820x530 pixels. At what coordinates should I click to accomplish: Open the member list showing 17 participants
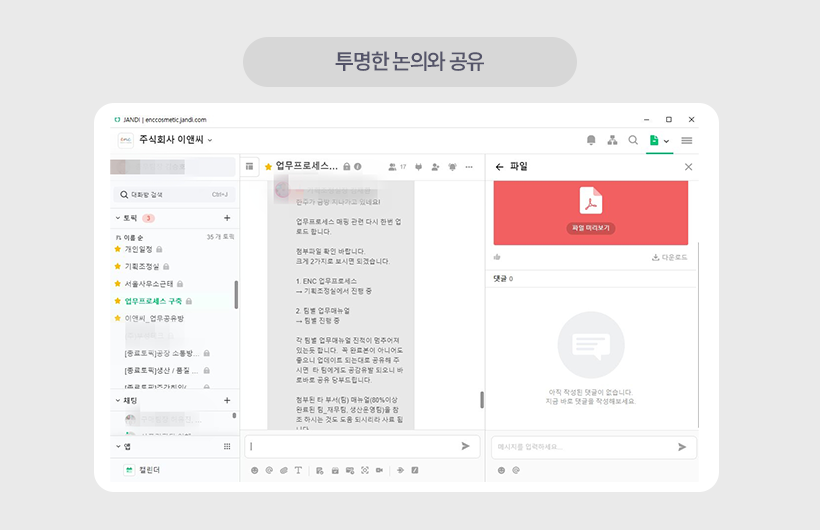click(397, 166)
